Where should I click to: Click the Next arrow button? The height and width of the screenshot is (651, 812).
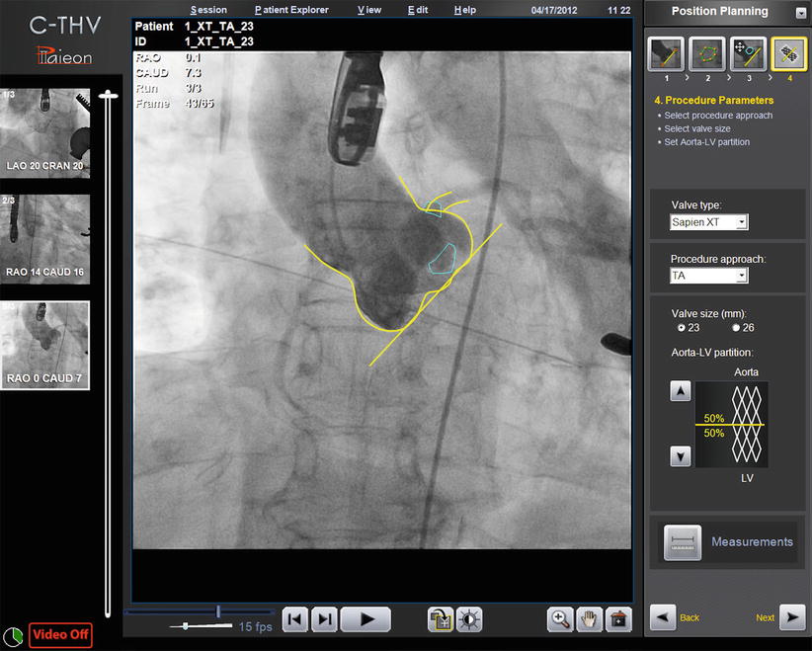(x=792, y=617)
